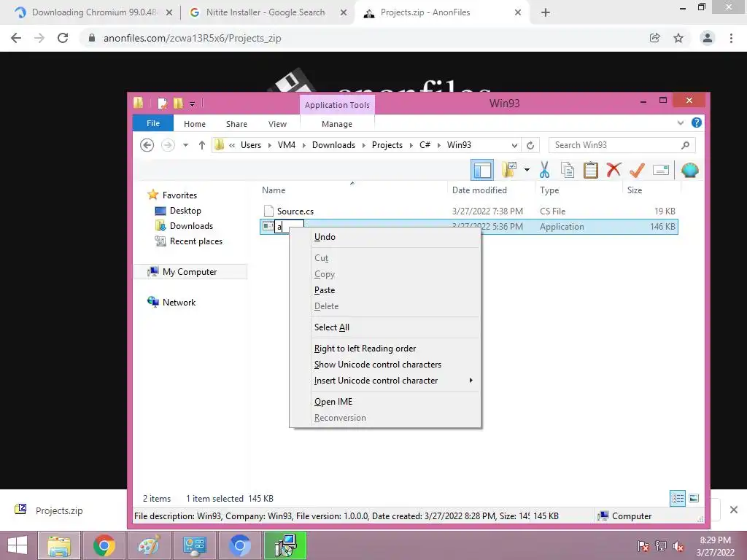The width and height of the screenshot is (747, 560).
Task: Switch to large icons view icon
Action: (694, 499)
